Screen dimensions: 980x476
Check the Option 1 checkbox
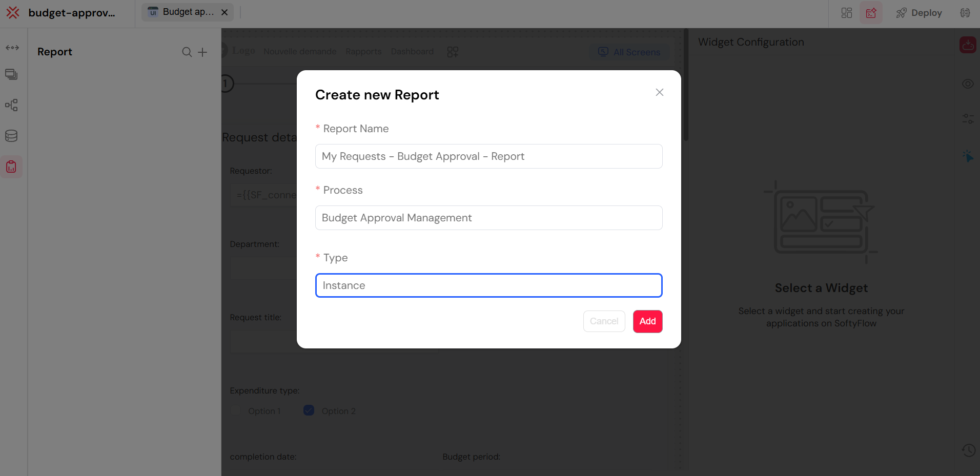[x=235, y=410]
